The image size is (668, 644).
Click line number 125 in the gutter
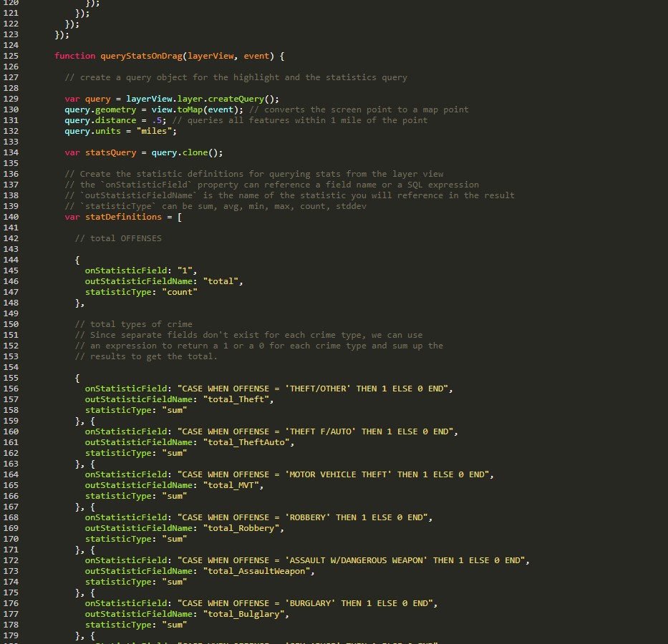coord(11,56)
